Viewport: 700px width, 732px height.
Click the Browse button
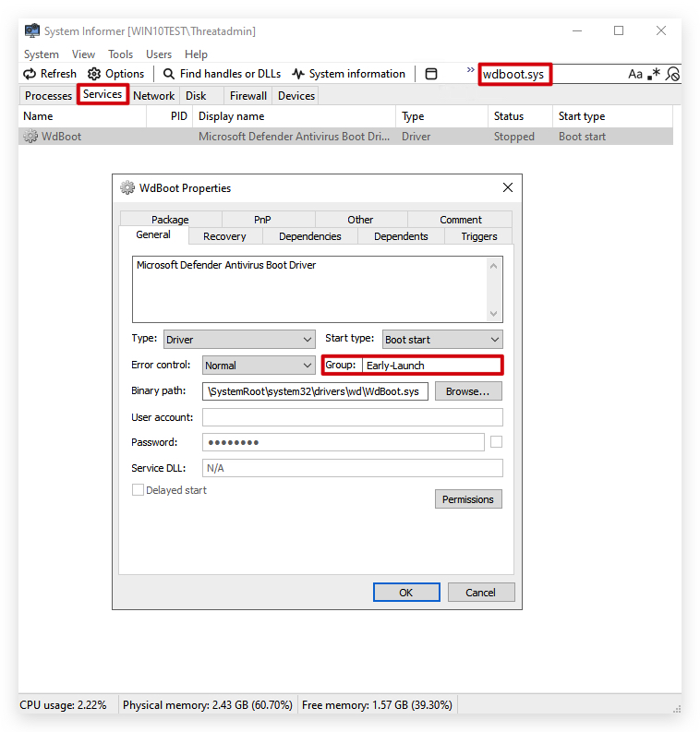pos(468,391)
